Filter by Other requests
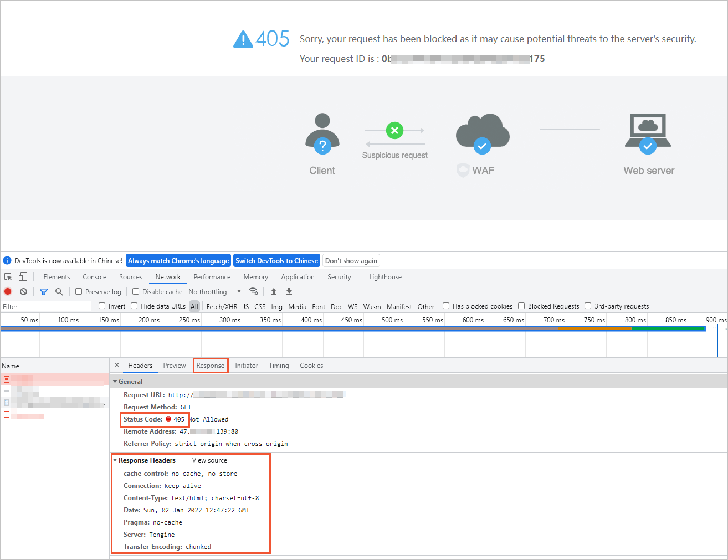The height and width of the screenshot is (560, 728). [x=426, y=306]
